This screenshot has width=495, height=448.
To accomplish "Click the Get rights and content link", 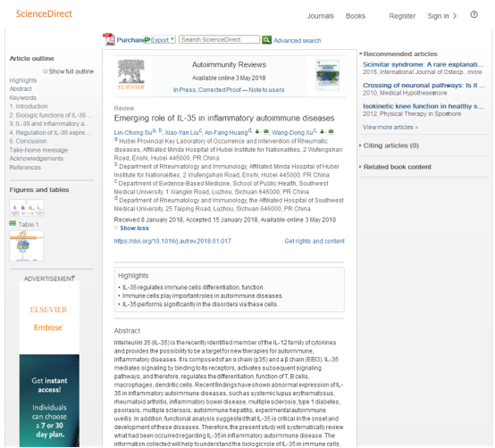I will click(314, 241).
